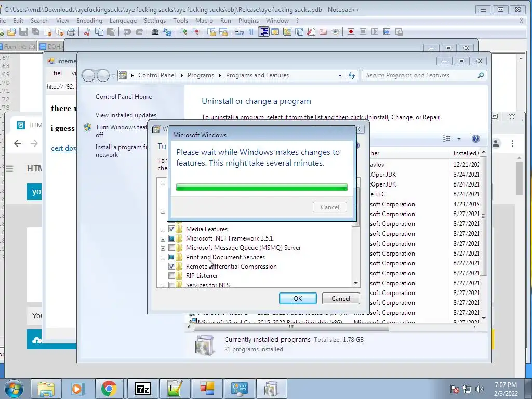Expand the Services for NFS node
Screen dimensions: 532x399
(163, 286)
